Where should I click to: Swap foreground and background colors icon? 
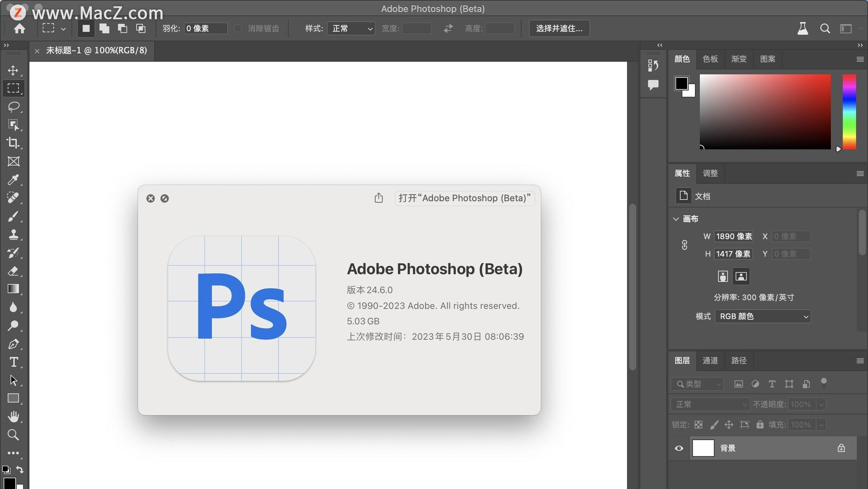20,469
